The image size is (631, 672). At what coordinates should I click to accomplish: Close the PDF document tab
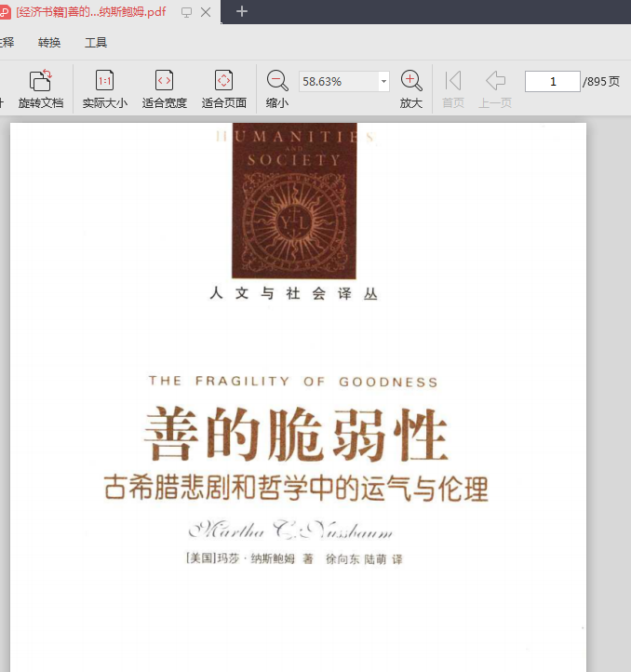point(206,12)
